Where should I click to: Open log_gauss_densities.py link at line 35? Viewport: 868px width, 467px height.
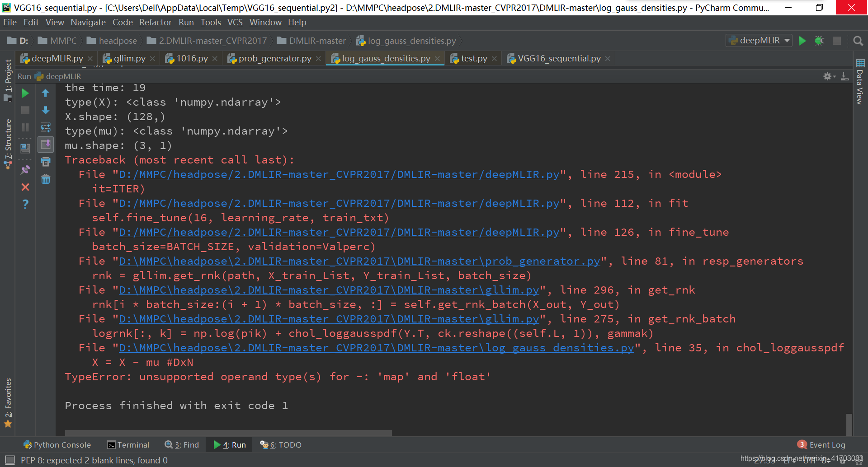[377, 348]
